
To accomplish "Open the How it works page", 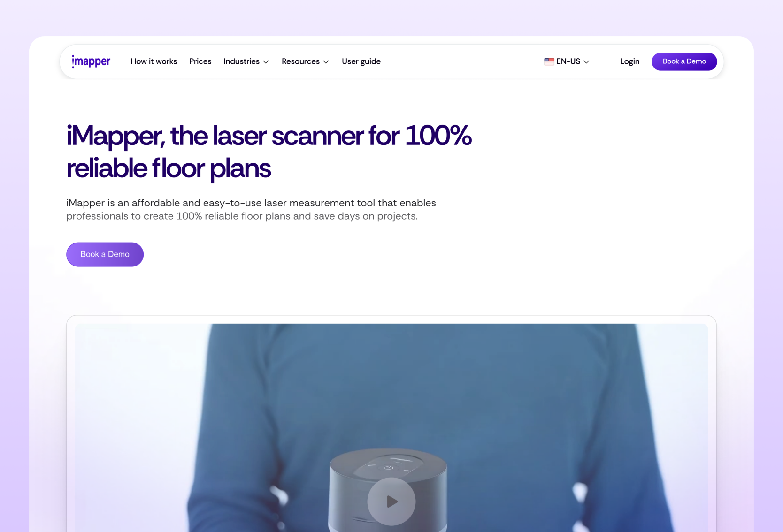I will pos(154,61).
